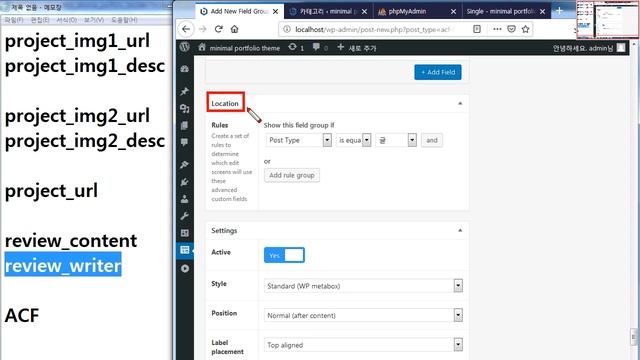Click the plus icon for 새로 추가
This screenshot has width=640, height=360.
(340, 47)
